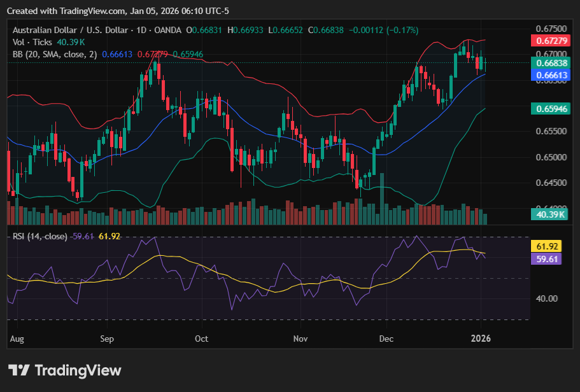Screen dimensions: 580x392
Task: Click the Vol · Ticks indicator label
Action: click(32, 42)
